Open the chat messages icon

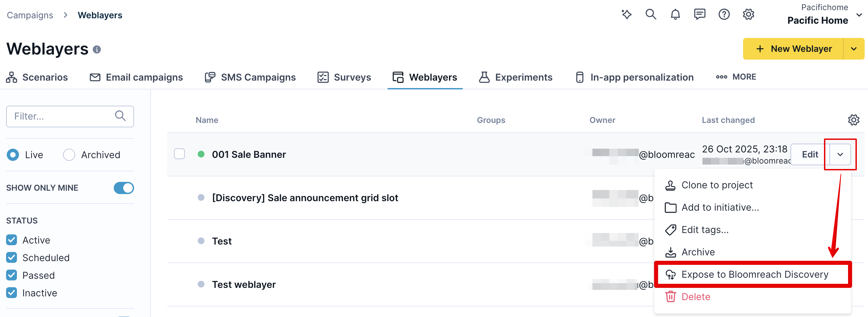[x=699, y=15]
